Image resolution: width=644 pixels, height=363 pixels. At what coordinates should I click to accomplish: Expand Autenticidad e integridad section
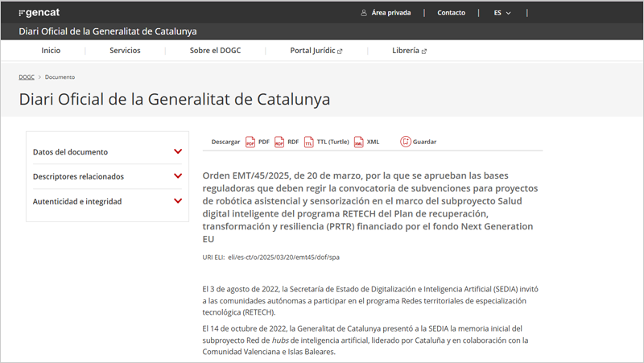178,201
